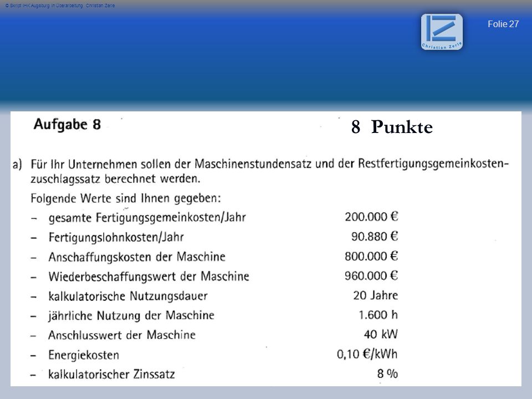Click the value '8 %'
Viewport: 532px width, 399px height.
coord(387,374)
